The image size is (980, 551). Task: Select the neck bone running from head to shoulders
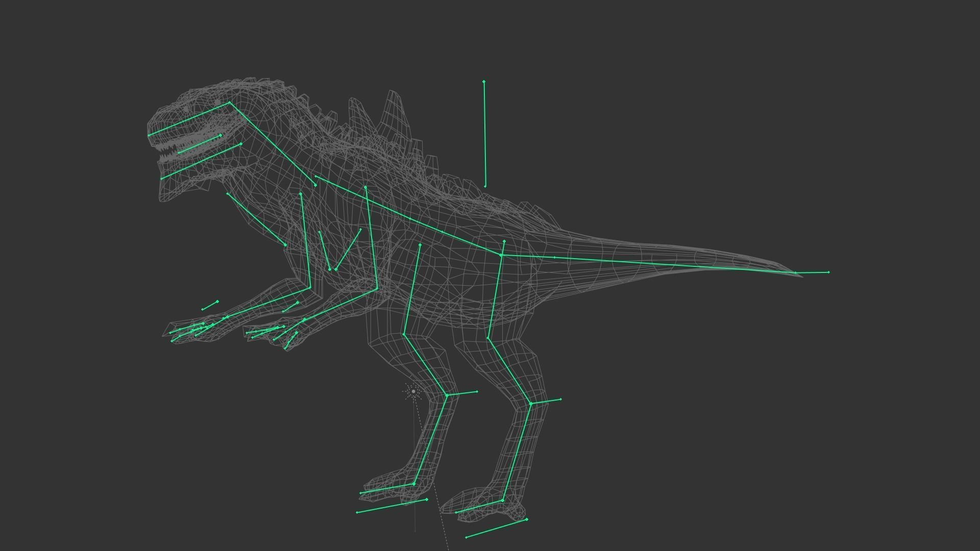[273, 144]
